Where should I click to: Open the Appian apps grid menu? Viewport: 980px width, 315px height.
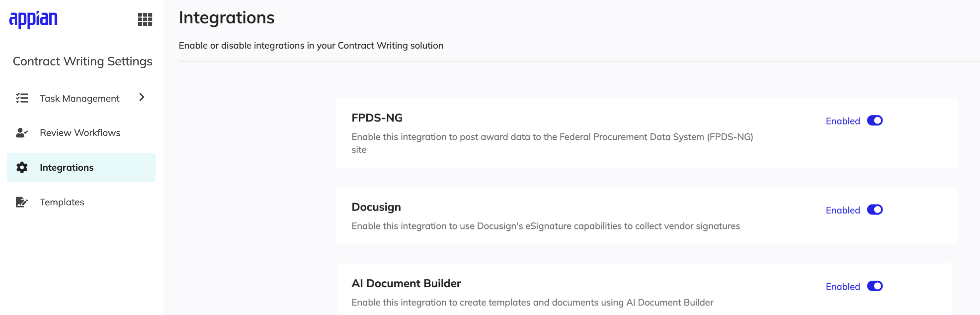145,19
